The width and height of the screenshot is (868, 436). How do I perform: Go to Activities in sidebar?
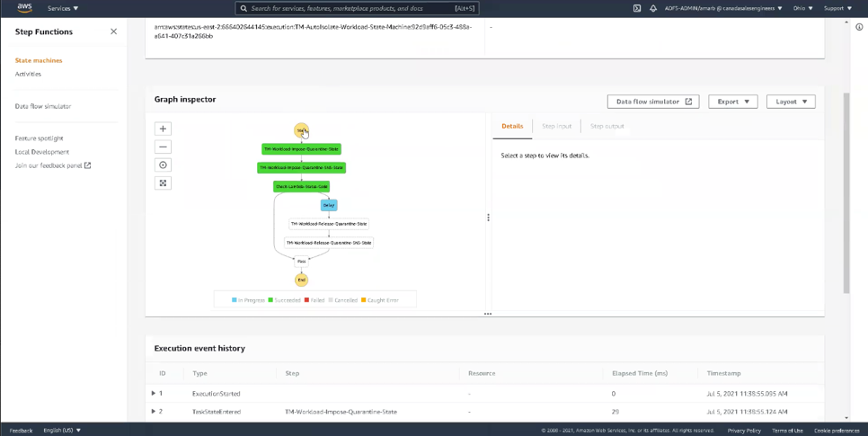coord(28,74)
